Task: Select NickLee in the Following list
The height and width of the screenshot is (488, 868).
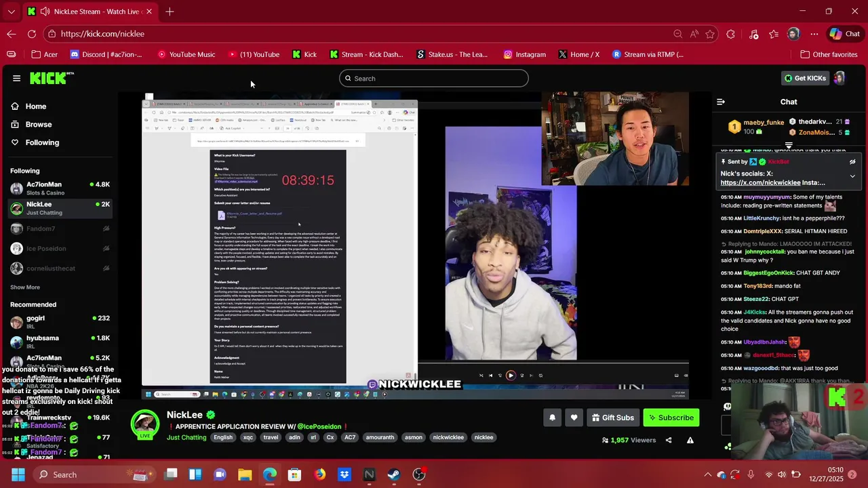Action: pos(60,208)
